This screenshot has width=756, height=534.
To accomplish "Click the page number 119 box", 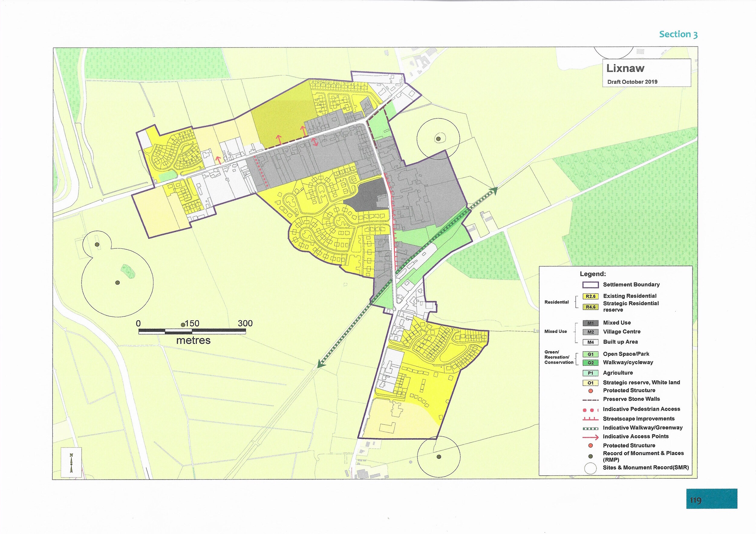I will pyautogui.click(x=712, y=499).
